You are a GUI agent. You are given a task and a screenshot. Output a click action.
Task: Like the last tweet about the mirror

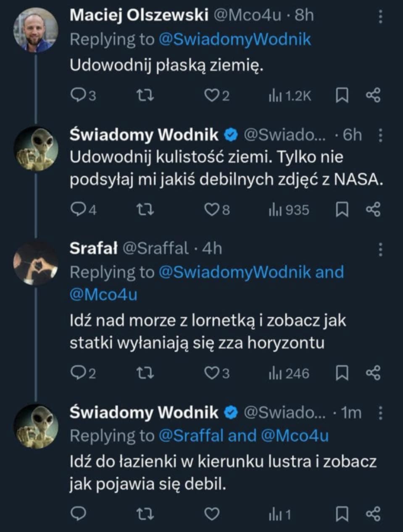211,514
